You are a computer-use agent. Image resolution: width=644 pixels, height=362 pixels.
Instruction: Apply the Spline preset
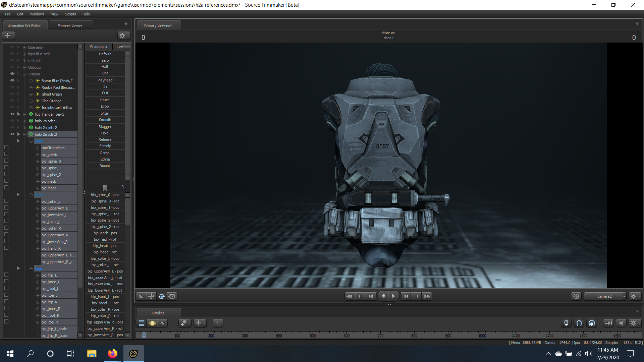(105, 159)
